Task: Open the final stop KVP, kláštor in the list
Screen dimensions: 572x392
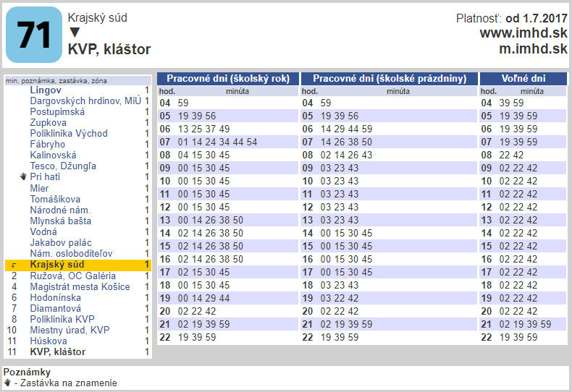Action: coord(57,352)
